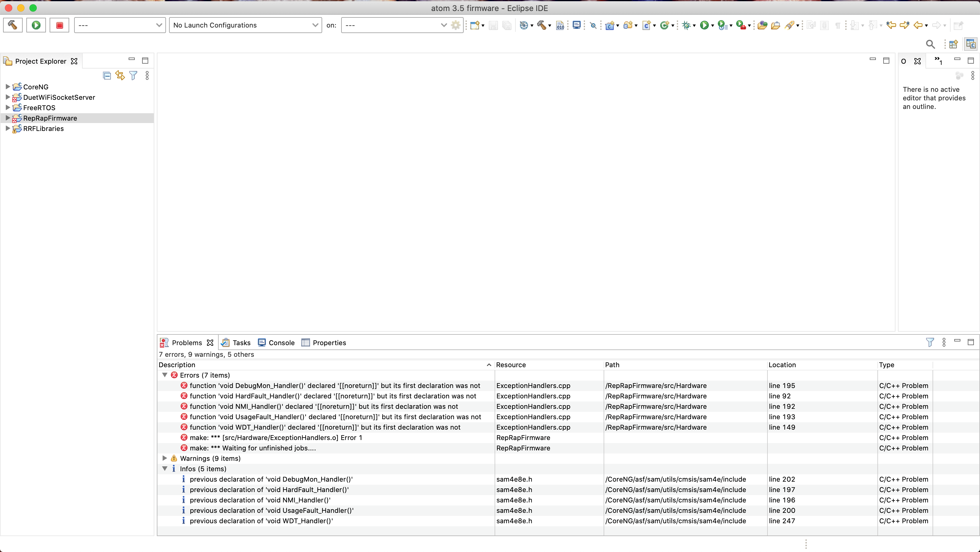This screenshot has height=552, width=980.
Task: Click the magnifier Search icon near perspectives
Action: (x=930, y=44)
